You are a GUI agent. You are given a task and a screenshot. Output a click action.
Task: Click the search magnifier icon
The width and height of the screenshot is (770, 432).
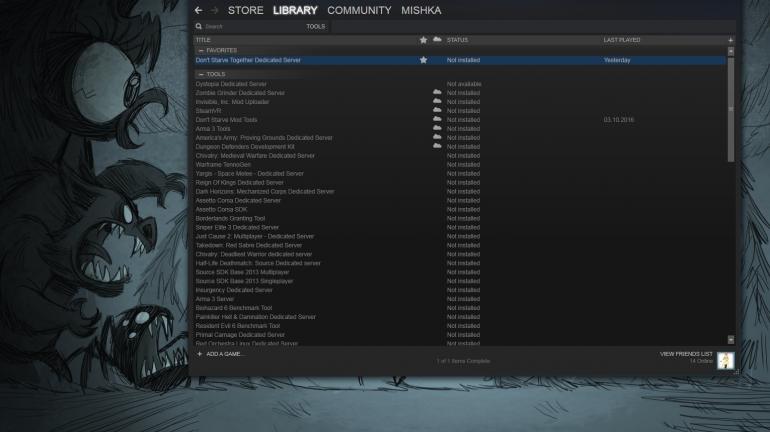pos(199,27)
